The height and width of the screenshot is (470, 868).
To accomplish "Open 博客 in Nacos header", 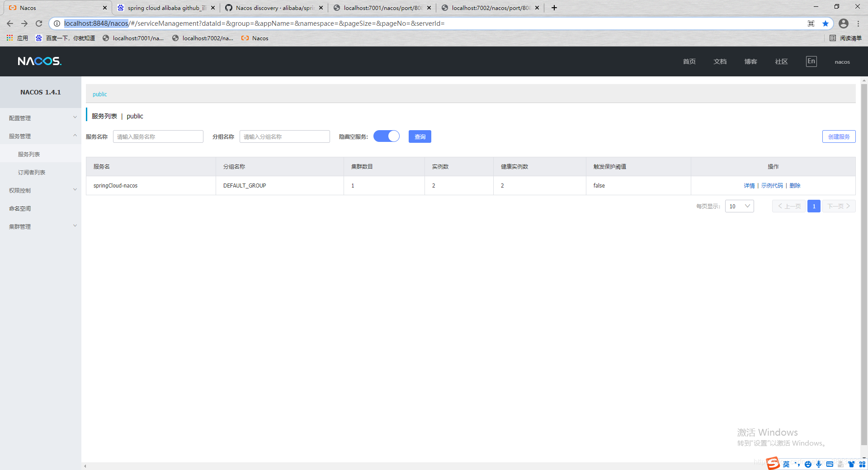I will [x=750, y=61].
